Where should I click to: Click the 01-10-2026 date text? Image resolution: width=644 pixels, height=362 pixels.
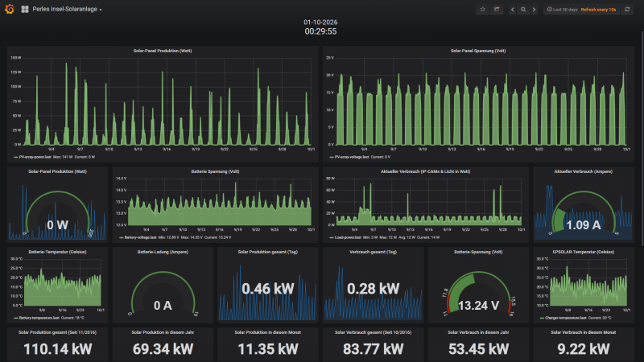(320, 23)
